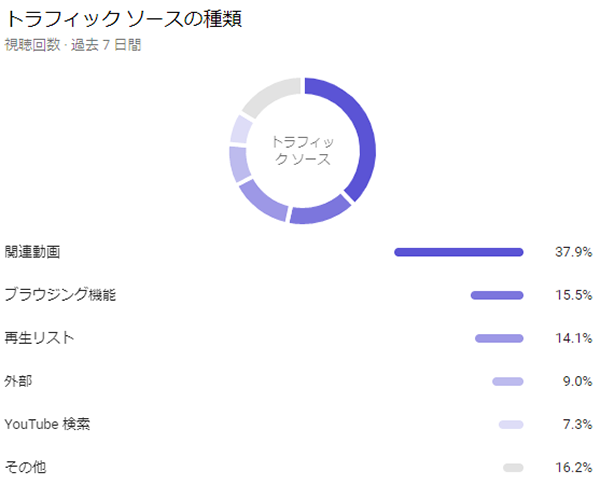Click the 再生リスト percentage bar
Image resolution: width=600 pixels, height=485 pixels.
[x=499, y=338]
